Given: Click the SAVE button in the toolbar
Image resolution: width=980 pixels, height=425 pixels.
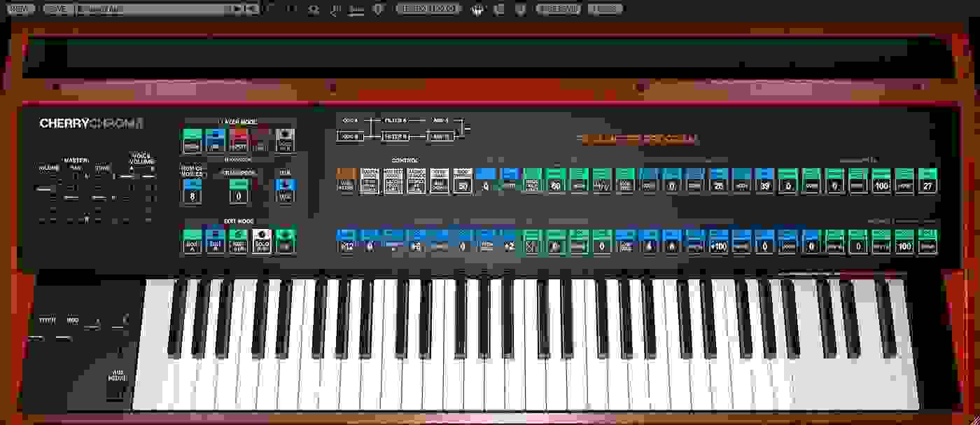Looking at the screenshot, I should click(x=56, y=9).
